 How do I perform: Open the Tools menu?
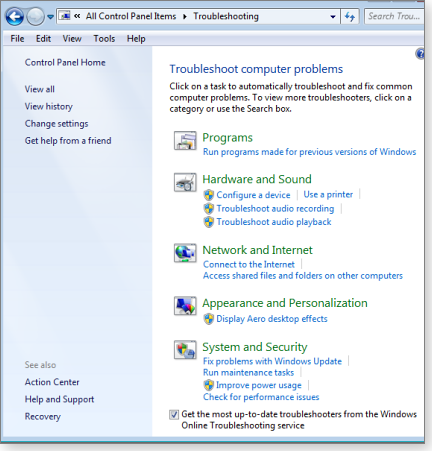[104, 39]
